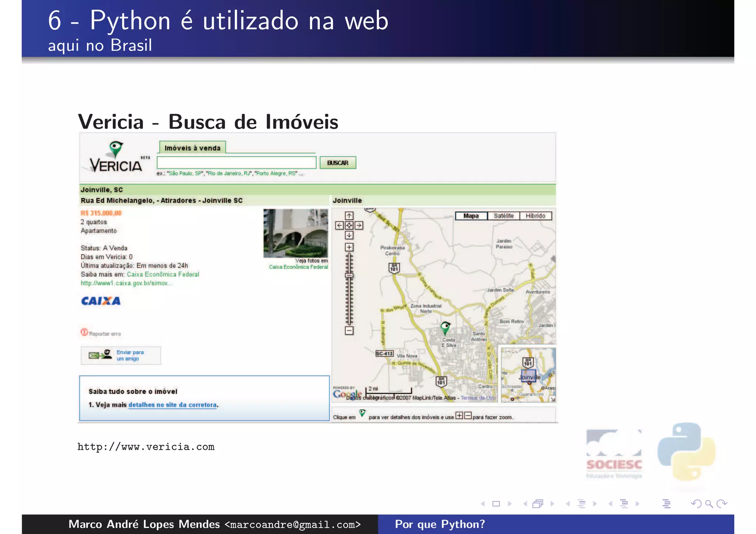Screen dimensions: 756x534
Task: Click Enviar para um amigo link
Action: pyautogui.click(x=130, y=355)
